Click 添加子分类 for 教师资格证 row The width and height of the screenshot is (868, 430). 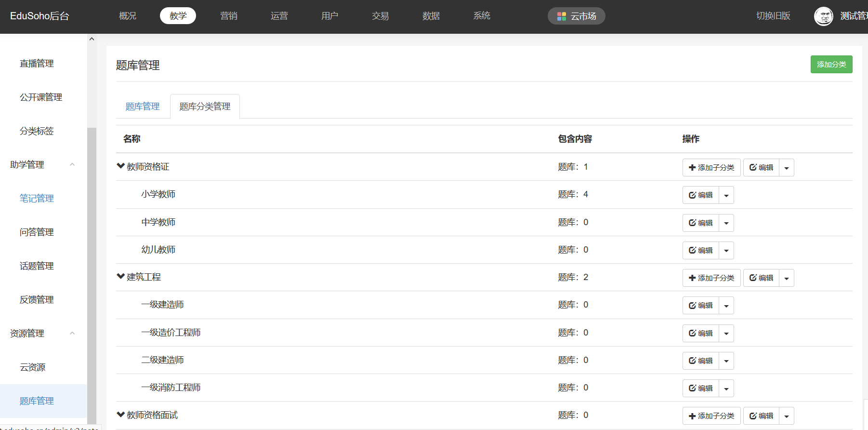tap(711, 168)
